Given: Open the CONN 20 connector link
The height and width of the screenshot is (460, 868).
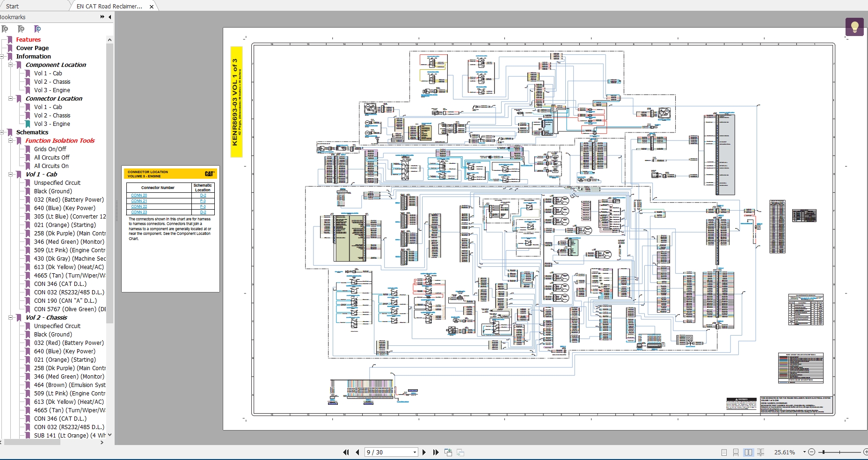Looking at the screenshot, I should [x=139, y=195].
